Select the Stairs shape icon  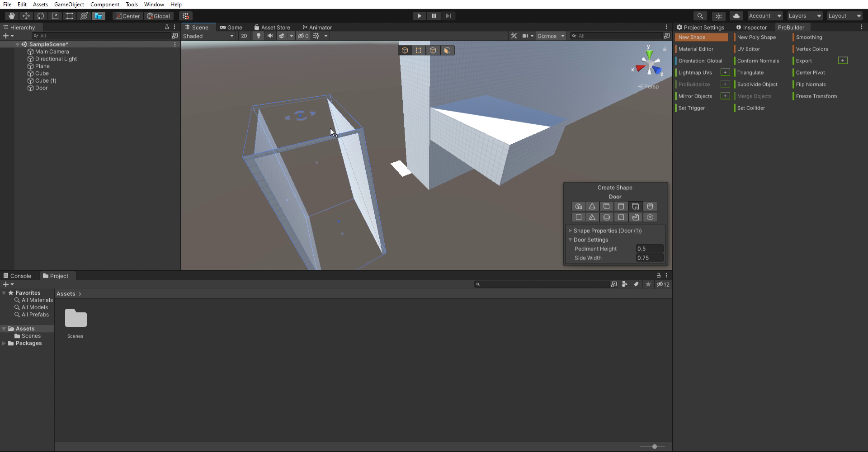[x=636, y=217]
